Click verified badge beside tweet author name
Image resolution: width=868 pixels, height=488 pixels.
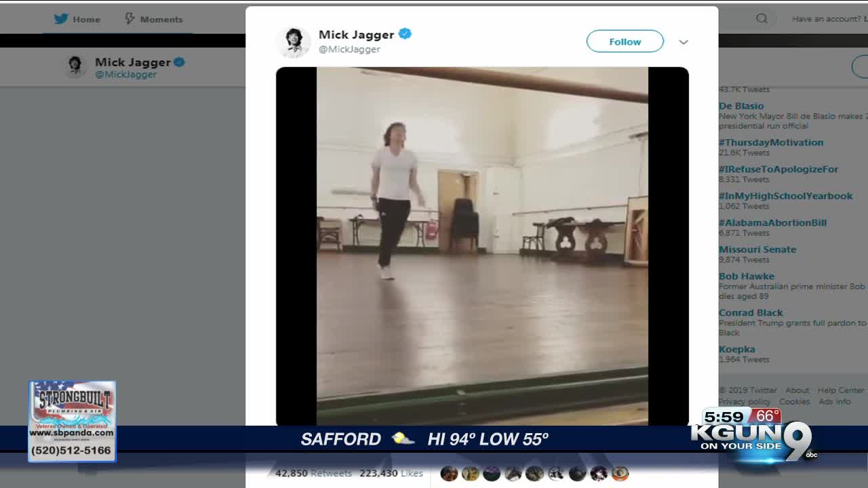tap(405, 34)
